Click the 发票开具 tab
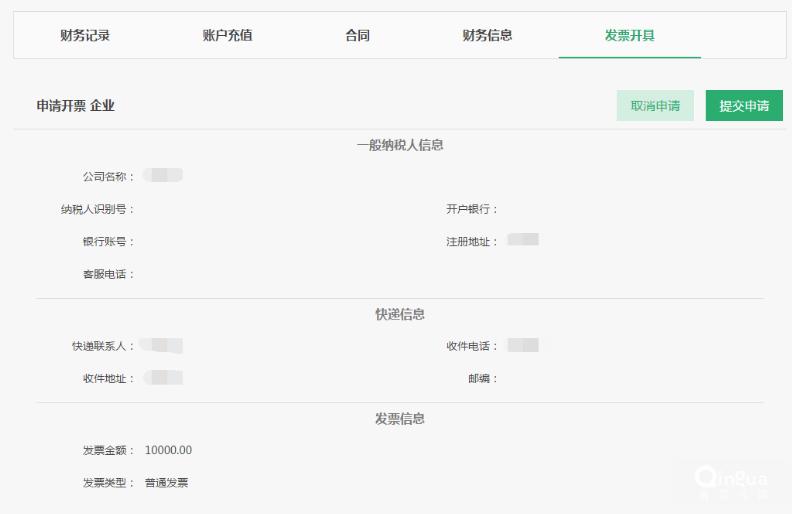Viewport: 792px width, 514px height. (629, 36)
